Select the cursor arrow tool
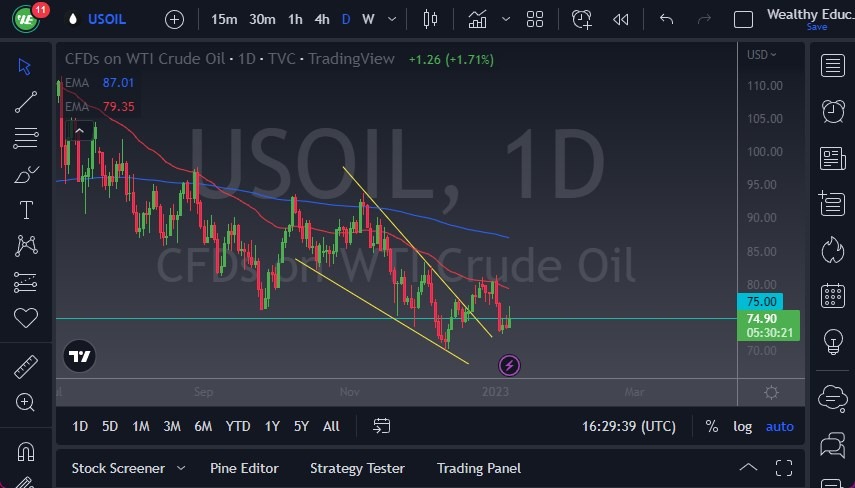 25,67
